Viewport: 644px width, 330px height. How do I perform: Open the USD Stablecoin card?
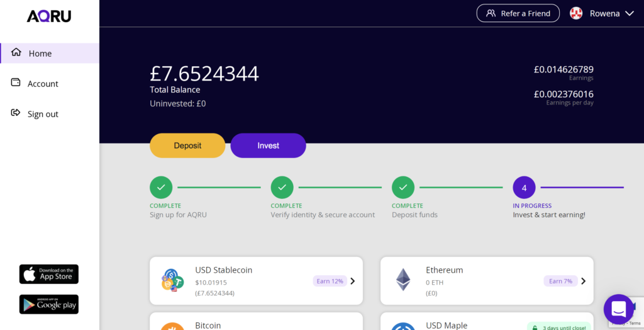point(257,281)
